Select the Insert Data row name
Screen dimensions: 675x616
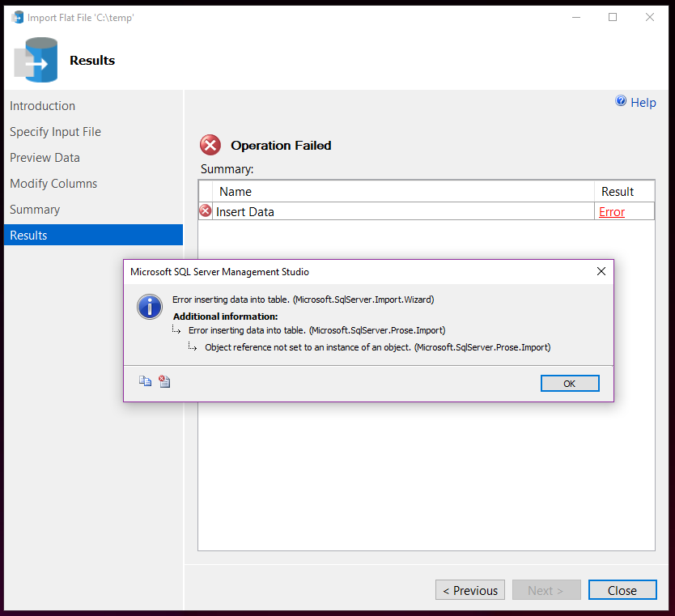[x=245, y=212]
